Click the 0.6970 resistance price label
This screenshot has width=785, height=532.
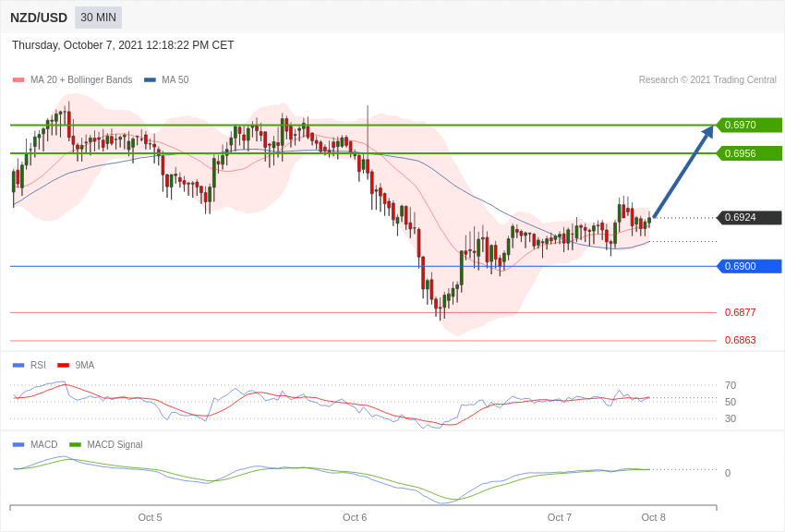tap(750, 125)
